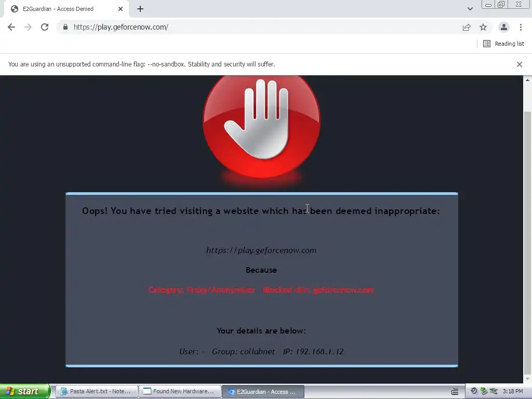Screen dimensions: 532x399
Task: Click the red Category: Proxy/Anonymizer text
Action: (202, 290)
